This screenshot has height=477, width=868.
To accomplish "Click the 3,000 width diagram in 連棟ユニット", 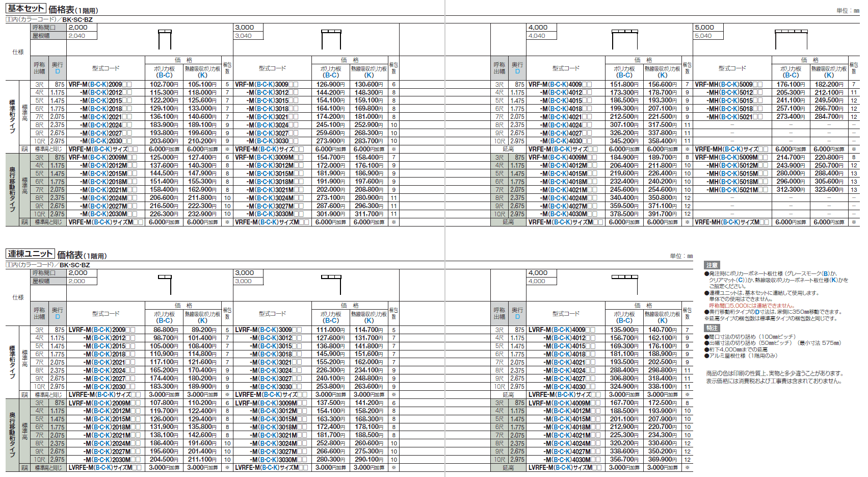I will pyautogui.click(x=331, y=284).
